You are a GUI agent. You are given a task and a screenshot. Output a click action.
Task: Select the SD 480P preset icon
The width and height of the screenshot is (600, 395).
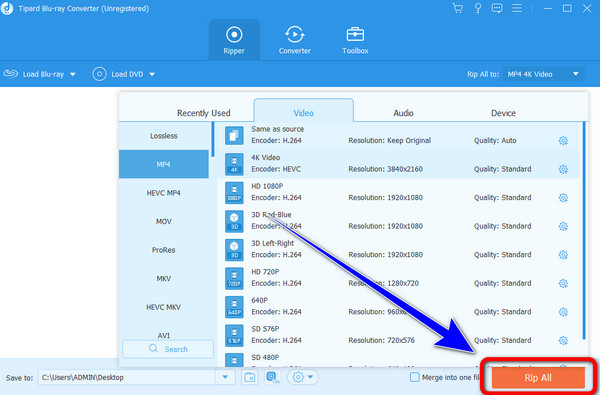pos(234,360)
